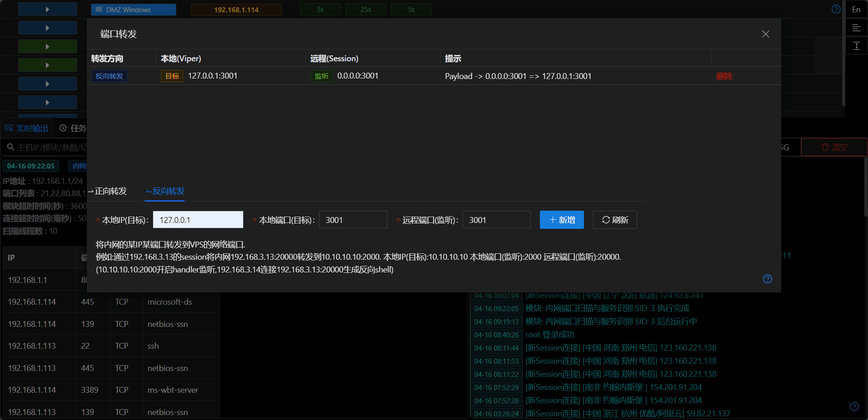
Task: Select row 192.168.1.114 port 445 microsoft-ds
Action: click(x=111, y=302)
